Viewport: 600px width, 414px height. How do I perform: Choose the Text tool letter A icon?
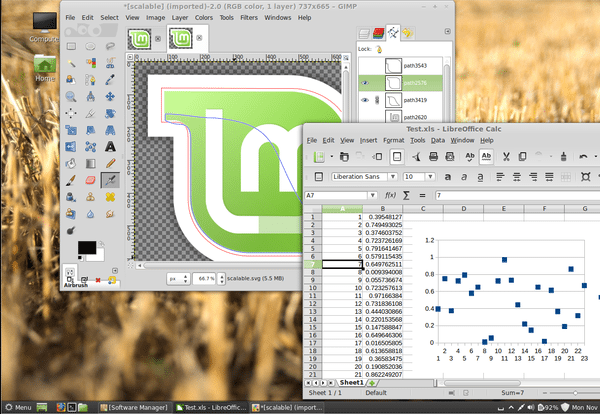coord(110,147)
